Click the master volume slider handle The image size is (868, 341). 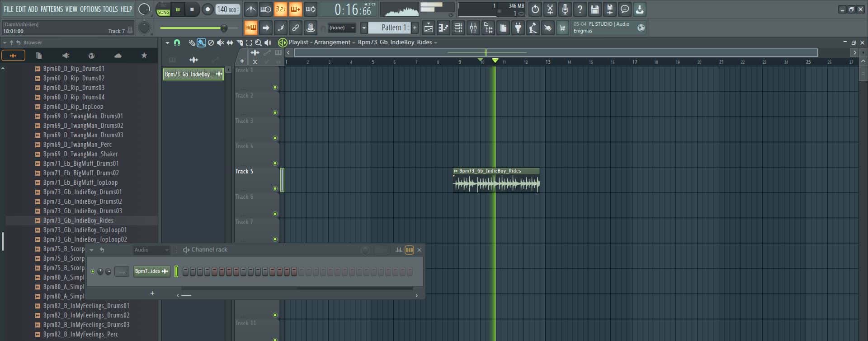[223, 28]
